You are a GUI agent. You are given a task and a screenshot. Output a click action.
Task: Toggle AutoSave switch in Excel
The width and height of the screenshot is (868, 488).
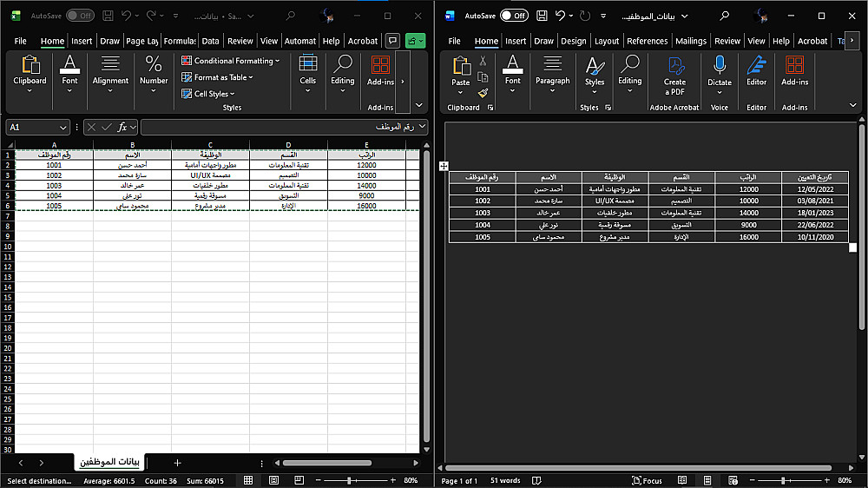tap(80, 16)
